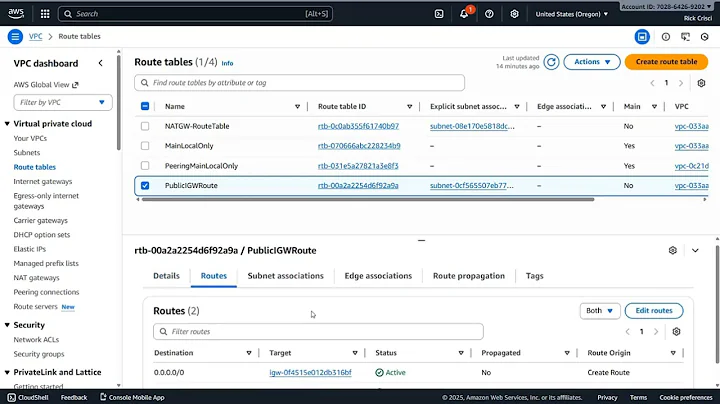Open the help question mark menu
Image resolution: width=720 pixels, height=404 pixels.
click(x=489, y=14)
